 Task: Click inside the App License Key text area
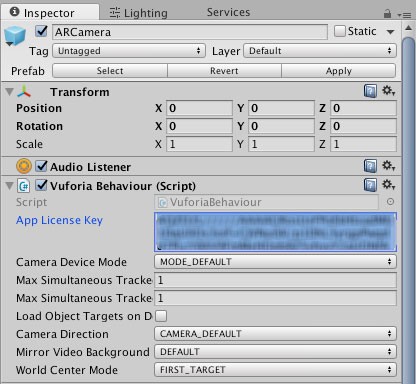[x=275, y=232]
